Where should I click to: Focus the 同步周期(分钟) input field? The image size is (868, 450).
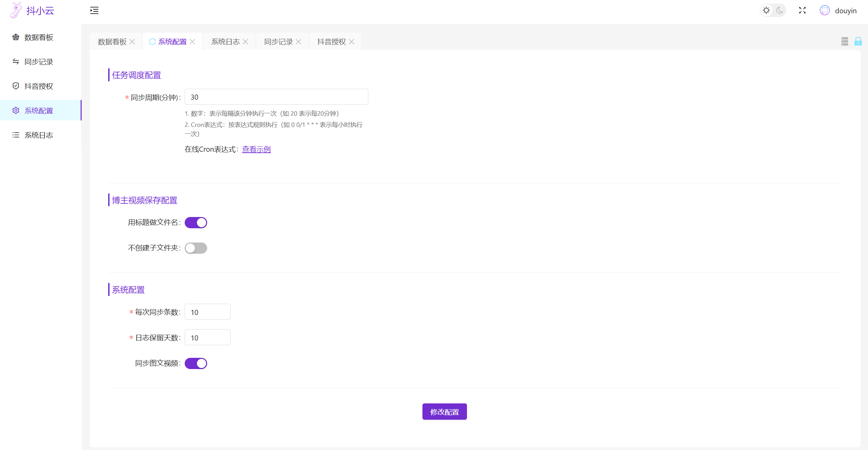pyautogui.click(x=276, y=97)
